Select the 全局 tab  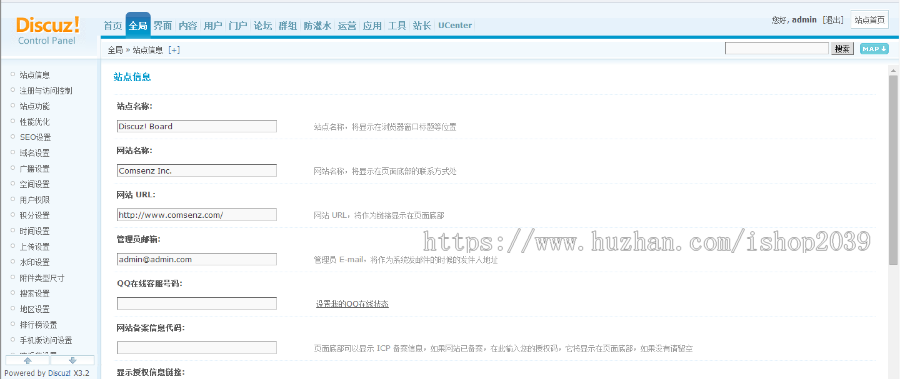click(138, 25)
